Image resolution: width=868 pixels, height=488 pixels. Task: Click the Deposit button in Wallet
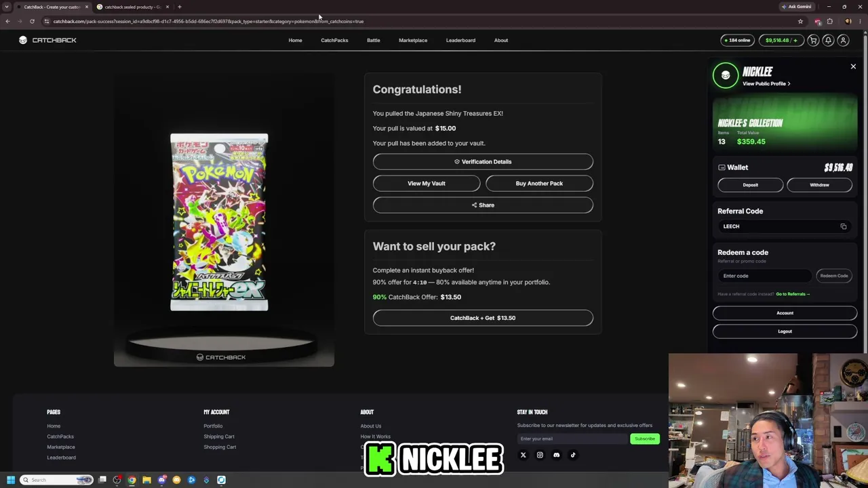click(750, 185)
